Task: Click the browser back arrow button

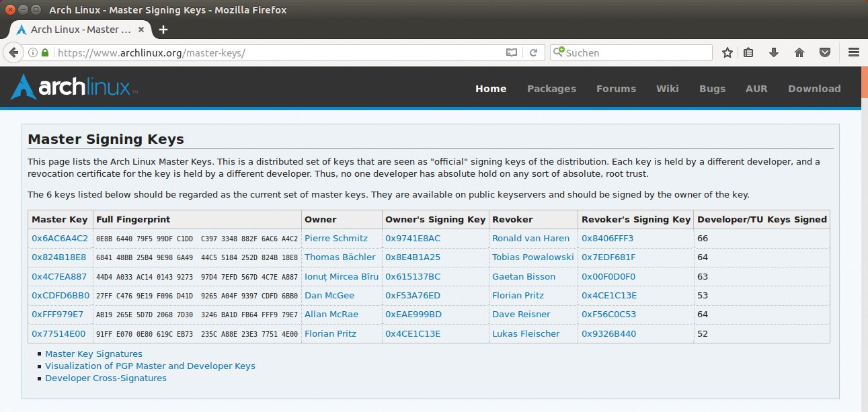Action: tap(13, 52)
